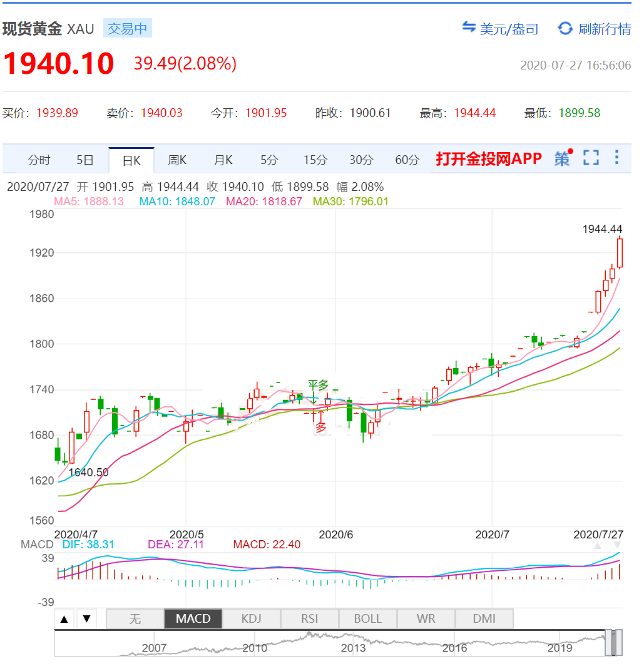
Task: Click the latest red candlestick at 2020/7/27
Action: tap(620, 253)
